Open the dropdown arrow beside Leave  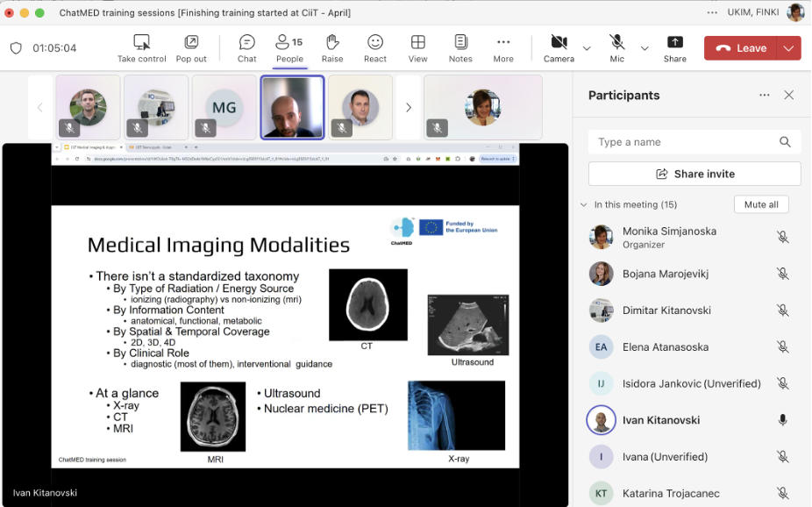click(789, 48)
